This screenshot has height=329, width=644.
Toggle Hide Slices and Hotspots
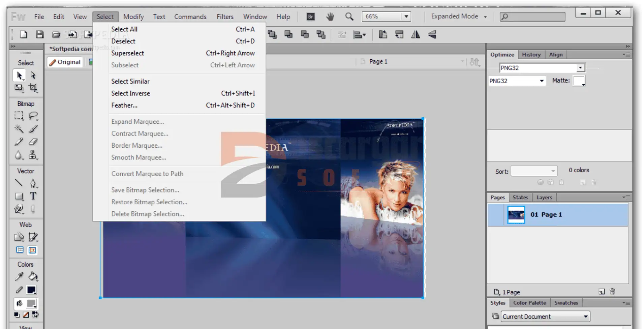20,250
